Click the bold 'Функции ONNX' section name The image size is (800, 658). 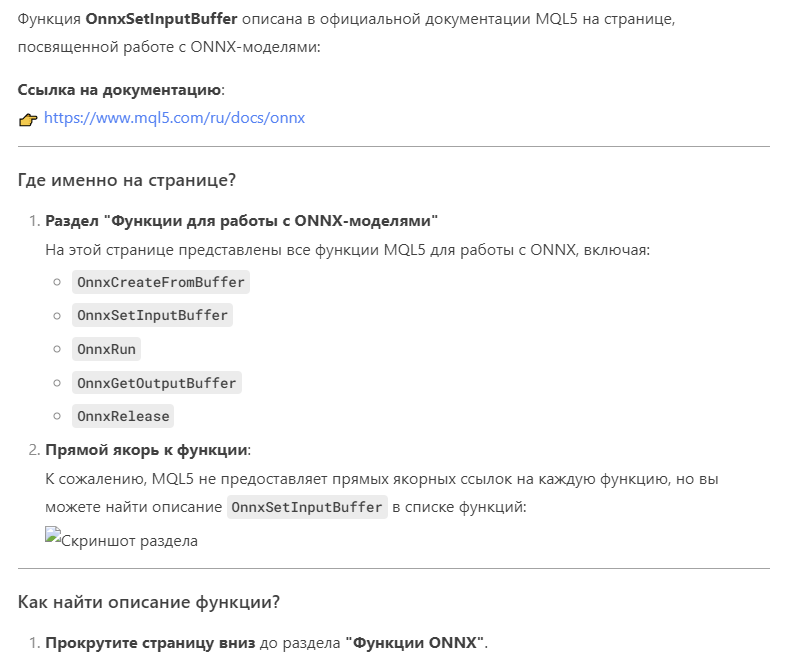416,642
